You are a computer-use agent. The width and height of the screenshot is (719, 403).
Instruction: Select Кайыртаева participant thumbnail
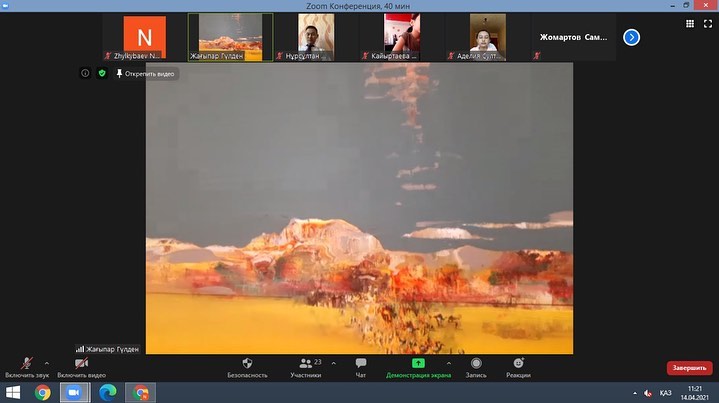pos(402,37)
